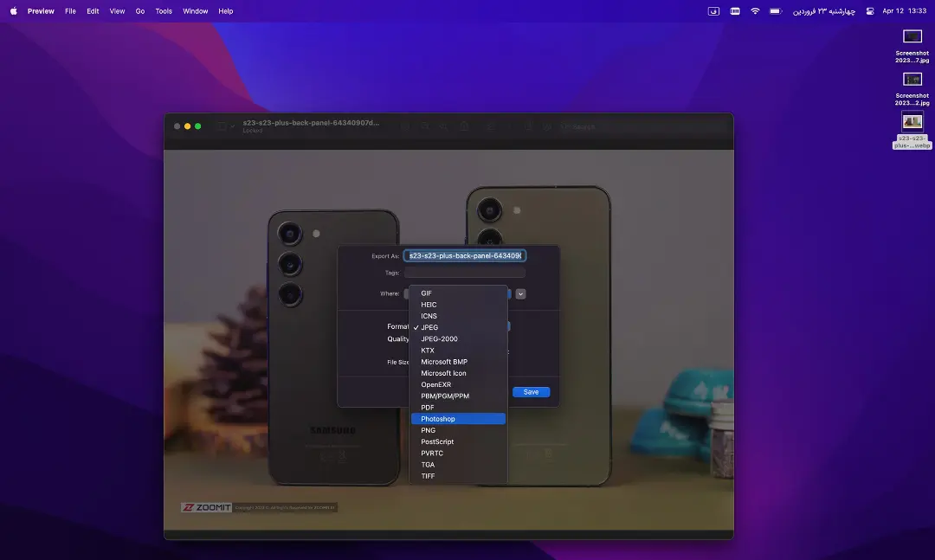Click the battery status icon
This screenshot has width=935, height=560.
coord(775,10)
